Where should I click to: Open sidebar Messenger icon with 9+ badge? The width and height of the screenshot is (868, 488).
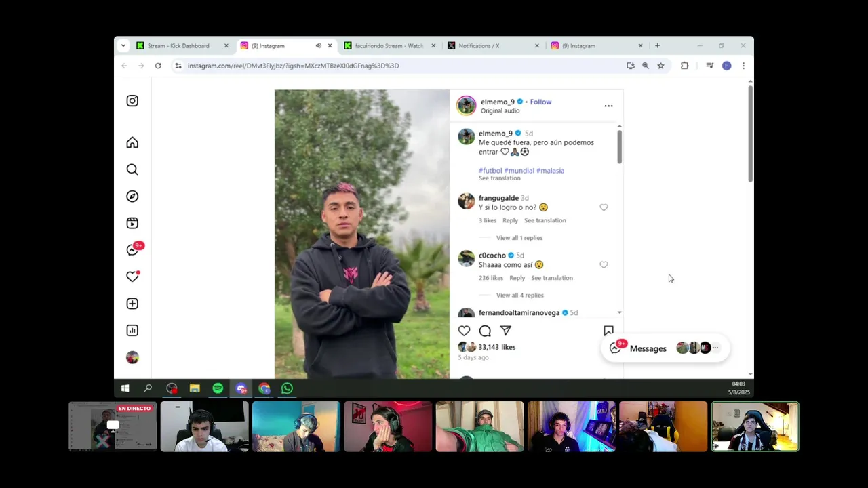pos(134,249)
